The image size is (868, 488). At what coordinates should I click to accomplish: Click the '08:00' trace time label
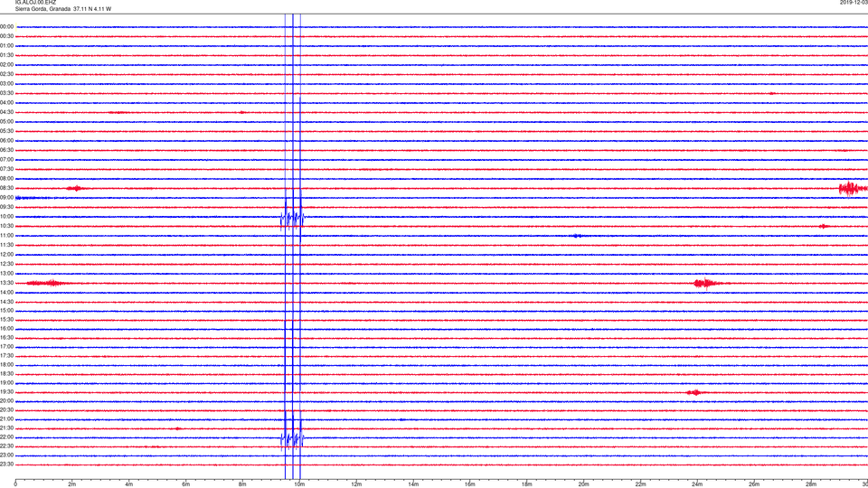[6, 179]
